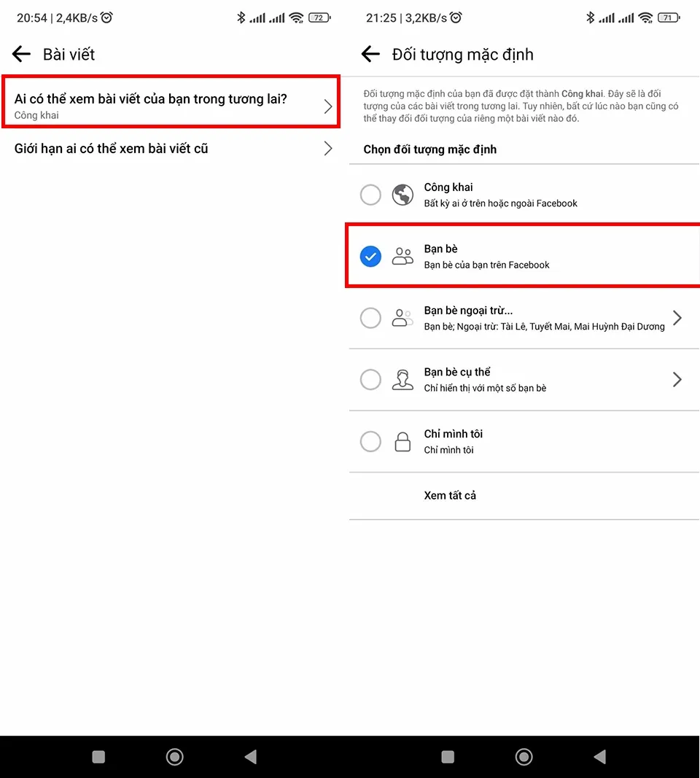700x778 pixels.
Task: Select the Chỉ mình tôi radio button
Action: pyautogui.click(x=370, y=441)
